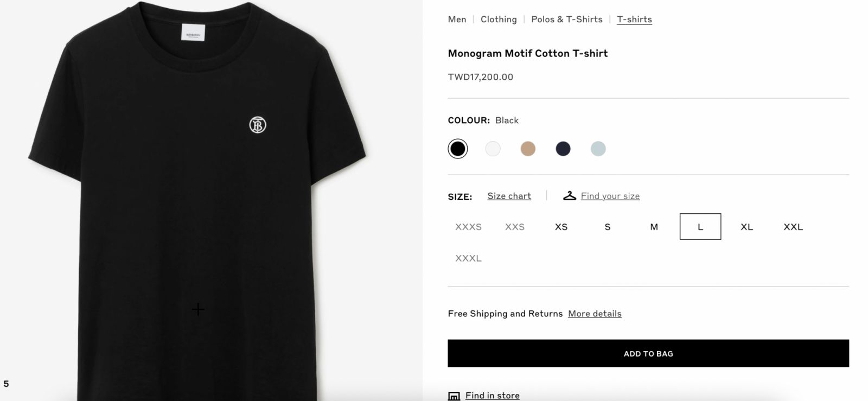This screenshot has height=401, width=868.
Task: Select size M
Action: [x=654, y=227]
